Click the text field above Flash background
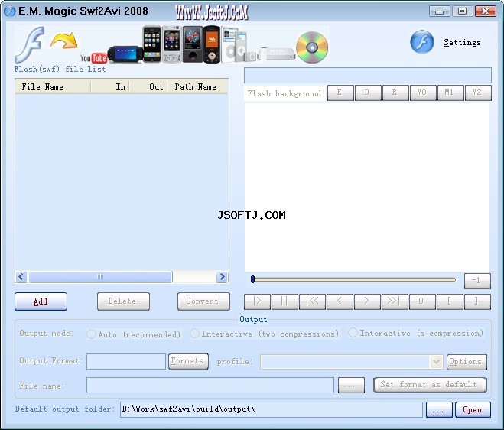Screen dimensions: 504x430 click(368, 75)
